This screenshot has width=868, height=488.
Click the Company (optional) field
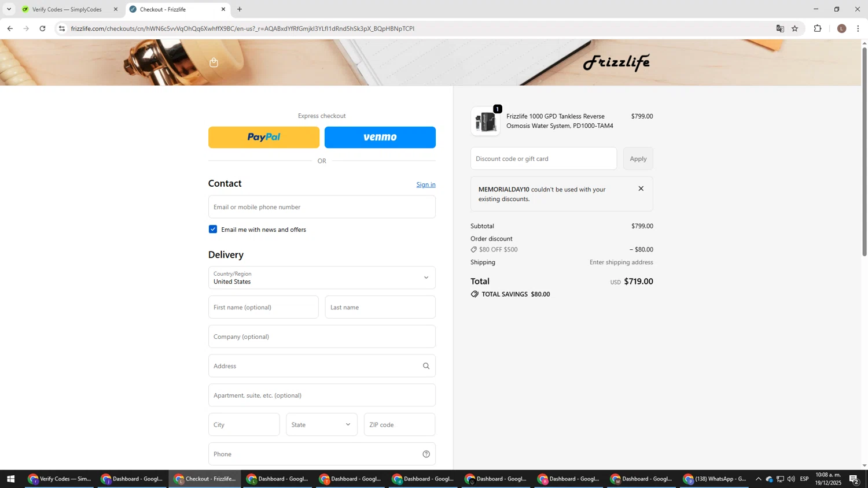[x=322, y=337]
